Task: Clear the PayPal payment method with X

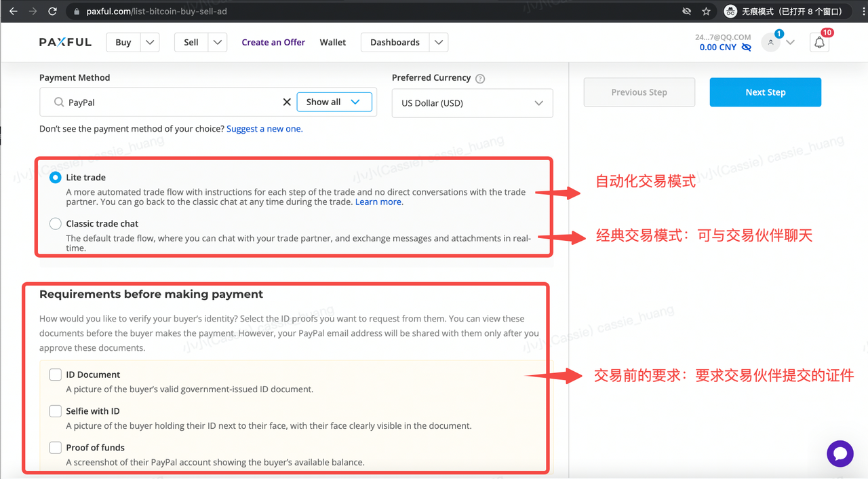Action: (287, 102)
